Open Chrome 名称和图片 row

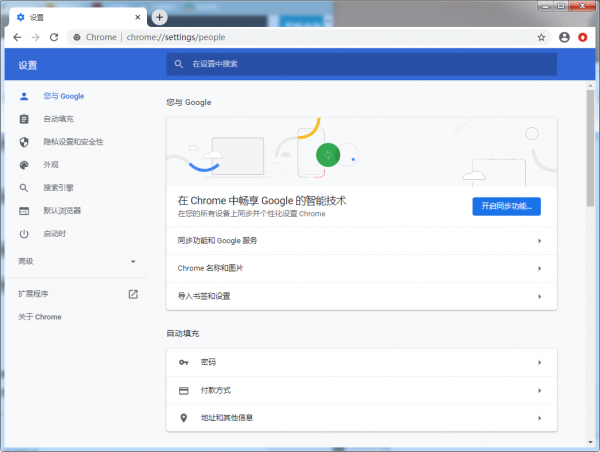pyautogui.click(x=362, y=268)
